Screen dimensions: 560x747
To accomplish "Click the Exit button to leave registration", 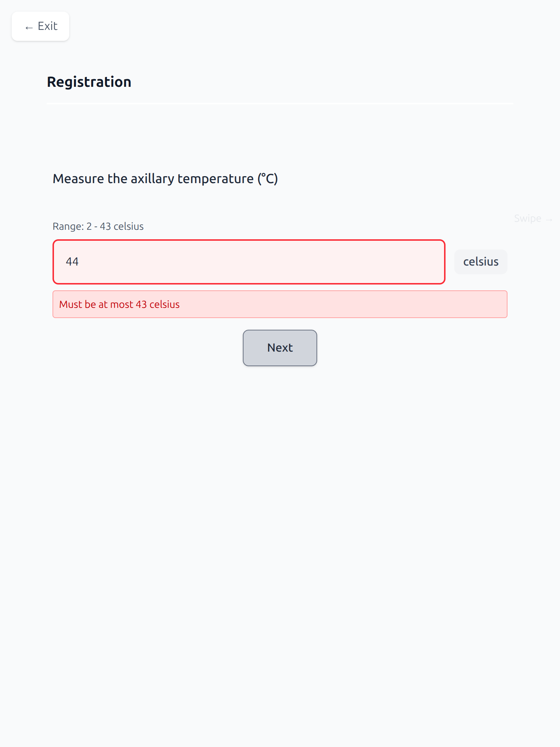I will click(x=40, y=26).
